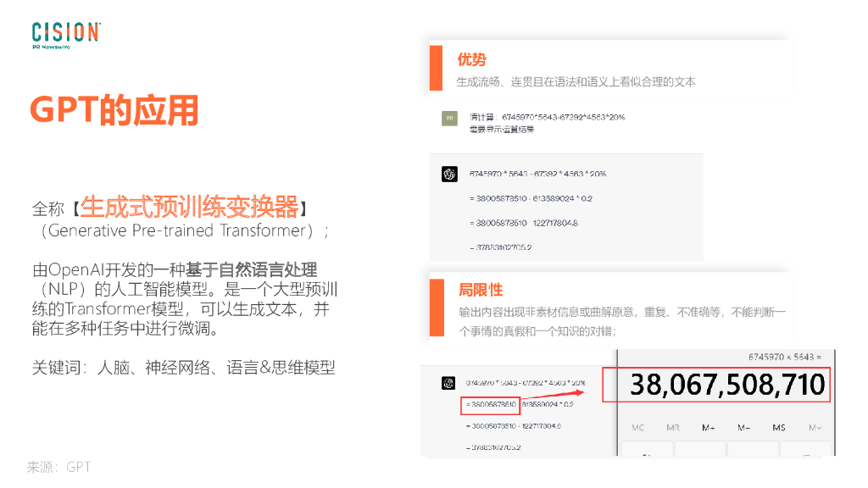Click the sentence 生成流畅、连贯且在语法和语义上看似合理的文本

[x=576, y=82]
